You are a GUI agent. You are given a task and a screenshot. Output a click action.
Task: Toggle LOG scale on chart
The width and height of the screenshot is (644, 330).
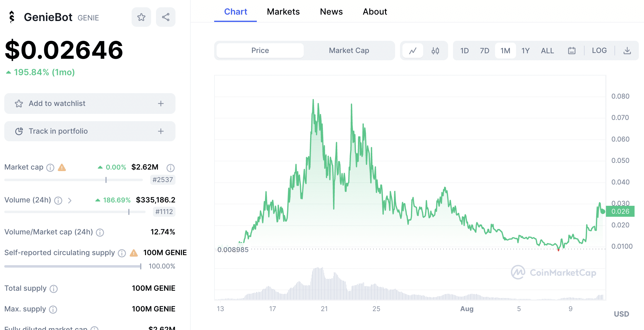coord(599,51)
